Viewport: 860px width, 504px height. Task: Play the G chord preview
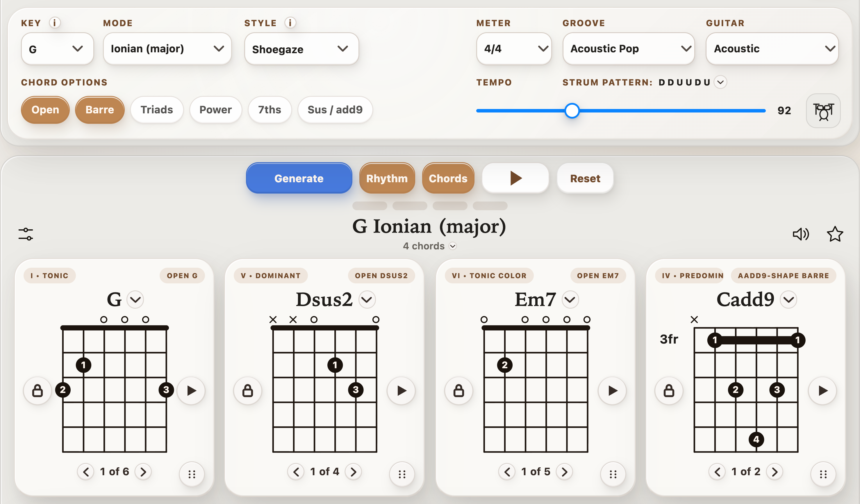click(x=192, y=390)
